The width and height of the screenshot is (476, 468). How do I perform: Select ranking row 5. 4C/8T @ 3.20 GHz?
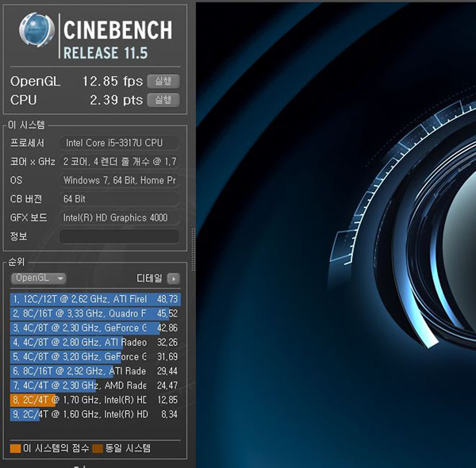pos(95,357)
